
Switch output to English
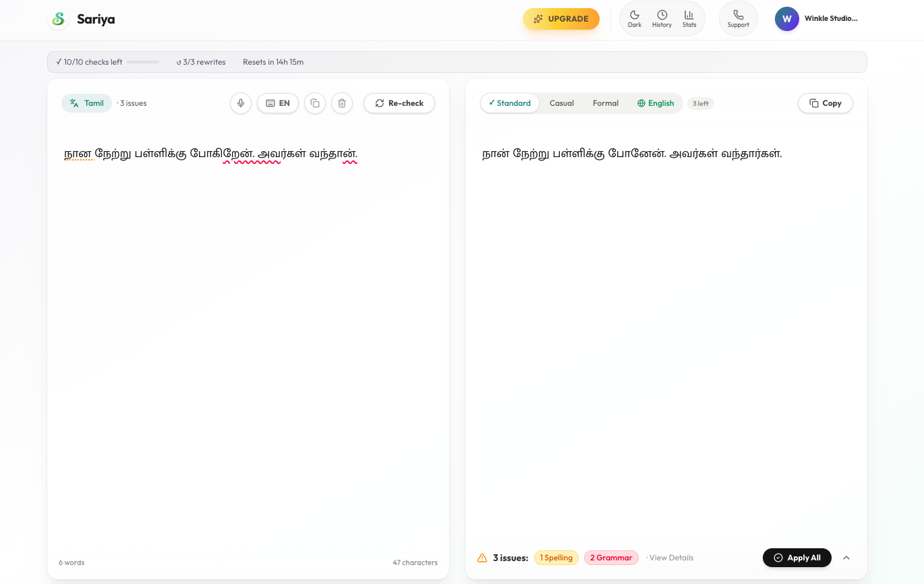point(656,103)
